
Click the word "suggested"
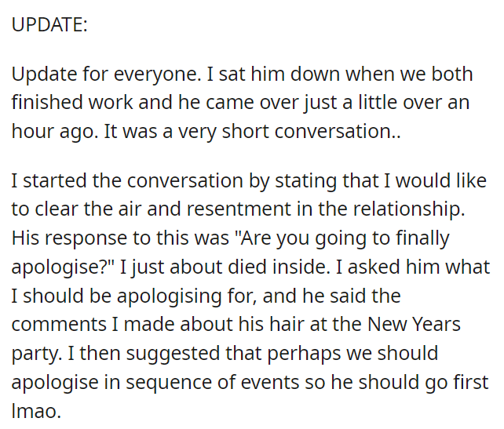[x=172, y=354]
